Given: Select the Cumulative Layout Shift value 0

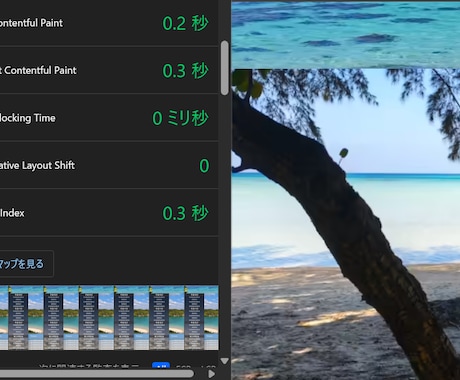Looking at the screenshot, I should pyautogui.click(x=204, y=166).
